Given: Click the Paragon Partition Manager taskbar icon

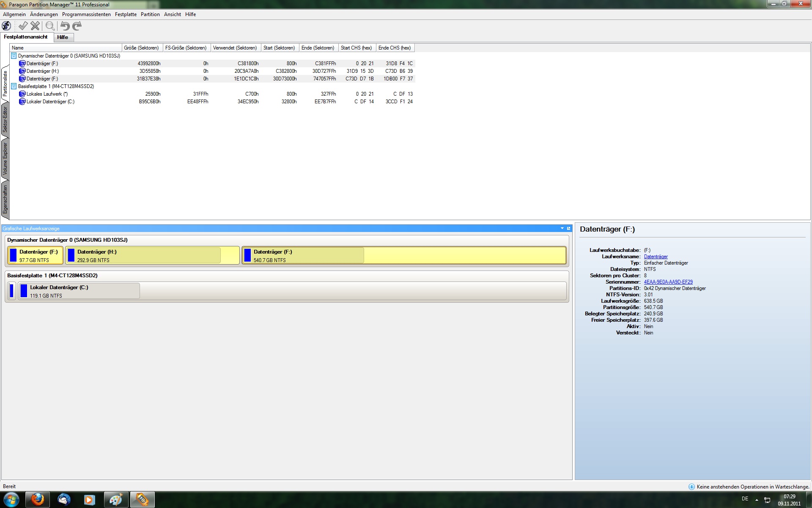Looking at the screenshot, I should point(142,500).
